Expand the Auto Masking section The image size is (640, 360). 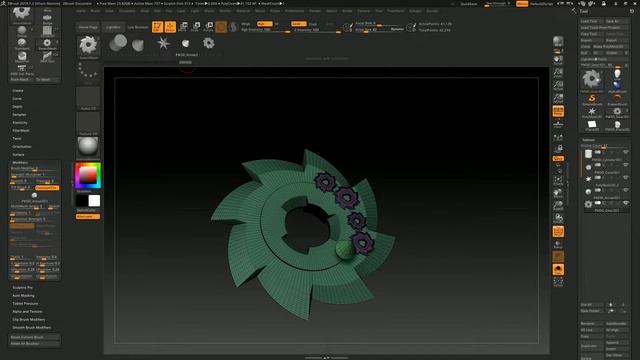click(x=23, y=296)
